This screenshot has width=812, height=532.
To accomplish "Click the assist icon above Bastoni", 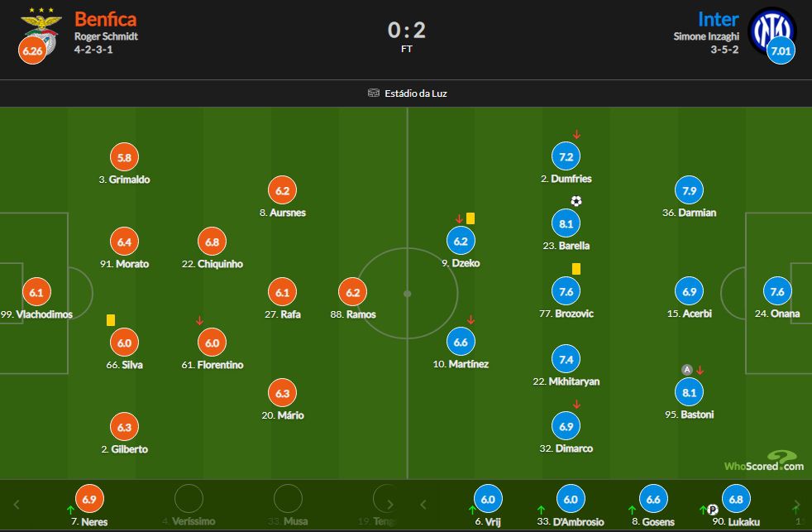I will click(686, 370).
